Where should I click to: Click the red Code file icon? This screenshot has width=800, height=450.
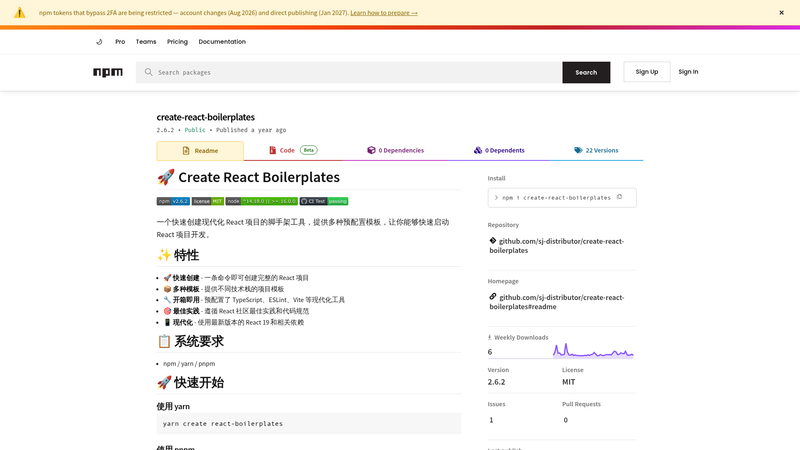click(x=272, y=150)
